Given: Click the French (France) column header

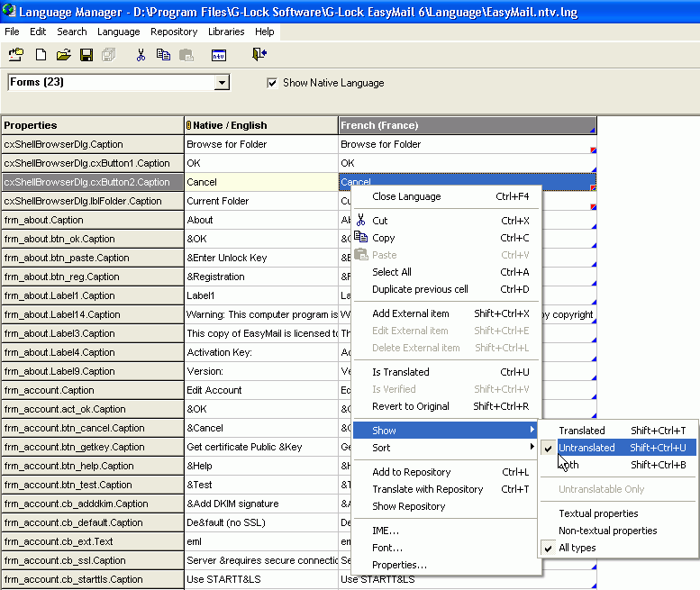Looking at the screenshot, I should pos(468,125).
